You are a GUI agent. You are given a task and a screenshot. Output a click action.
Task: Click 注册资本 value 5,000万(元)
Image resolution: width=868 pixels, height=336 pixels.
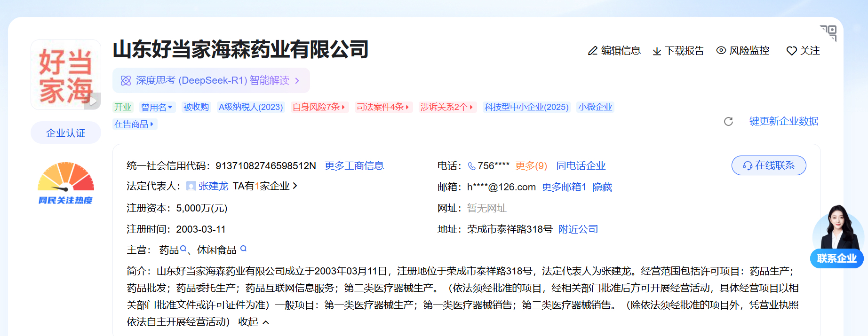(x=202, y=208)
